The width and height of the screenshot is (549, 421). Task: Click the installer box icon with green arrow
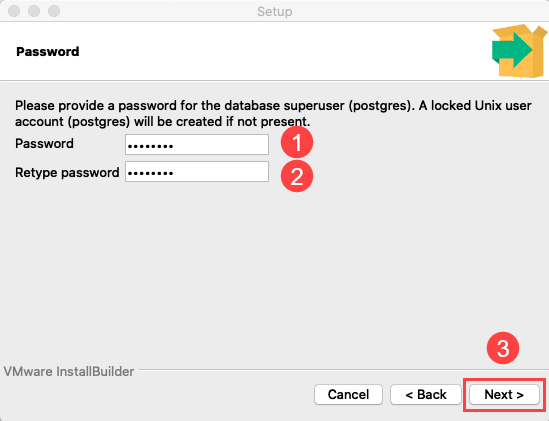[520, 51]
